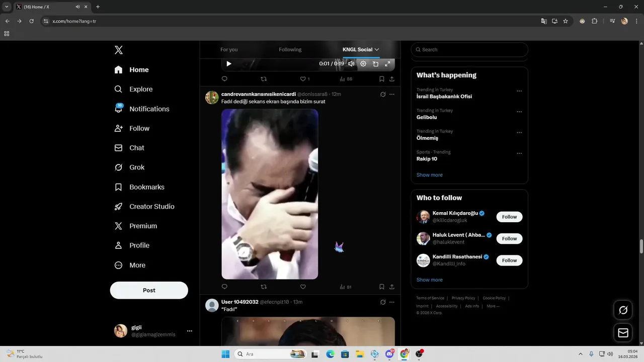Bookmark the top video post
This screenshot has width=644, height=362.
(x=382, y=79)
